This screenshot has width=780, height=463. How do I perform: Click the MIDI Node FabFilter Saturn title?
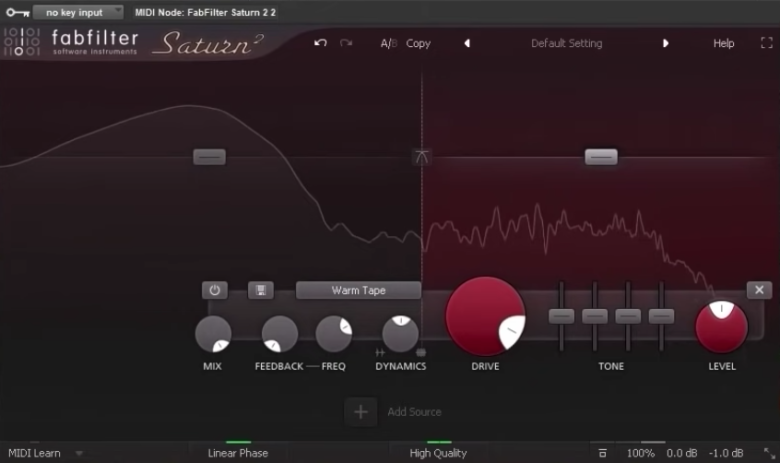tap(205, 12)
